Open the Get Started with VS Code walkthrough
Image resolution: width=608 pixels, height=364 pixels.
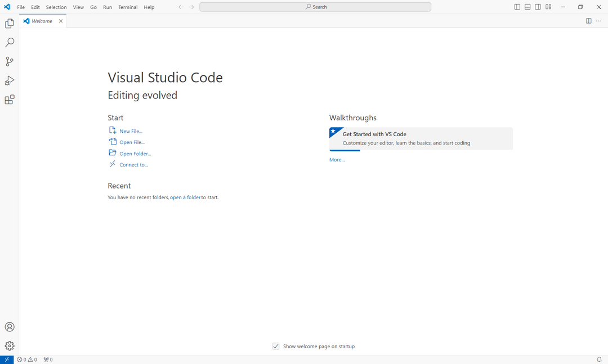coord(421,138)
